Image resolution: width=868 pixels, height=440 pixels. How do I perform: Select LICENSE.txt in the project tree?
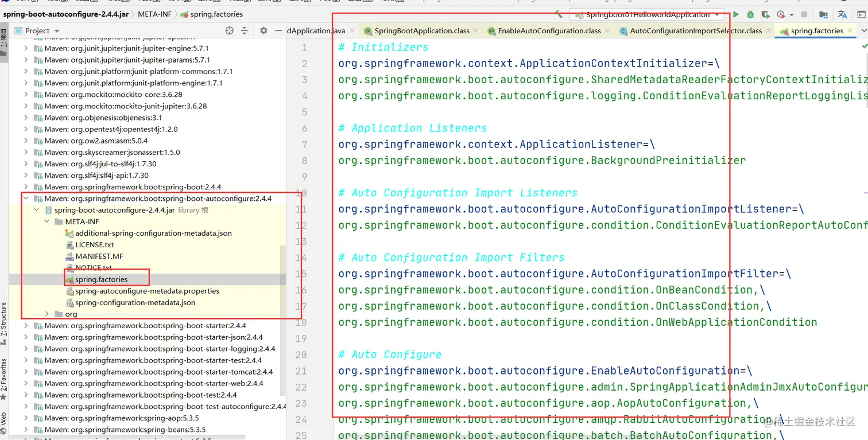click(x=94, y=244)
